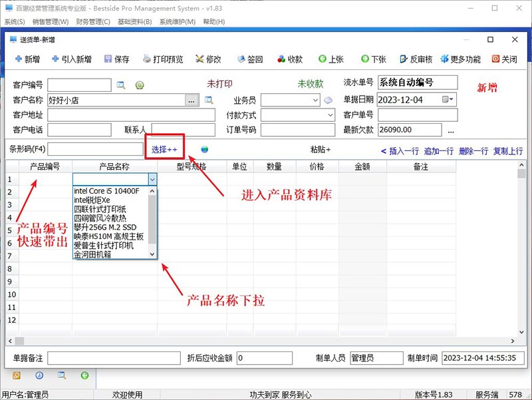This screenshot has width=532, height=400.
Task: Open 收款 payment collection
Action: pyautogui.click(x=290, y=59)
